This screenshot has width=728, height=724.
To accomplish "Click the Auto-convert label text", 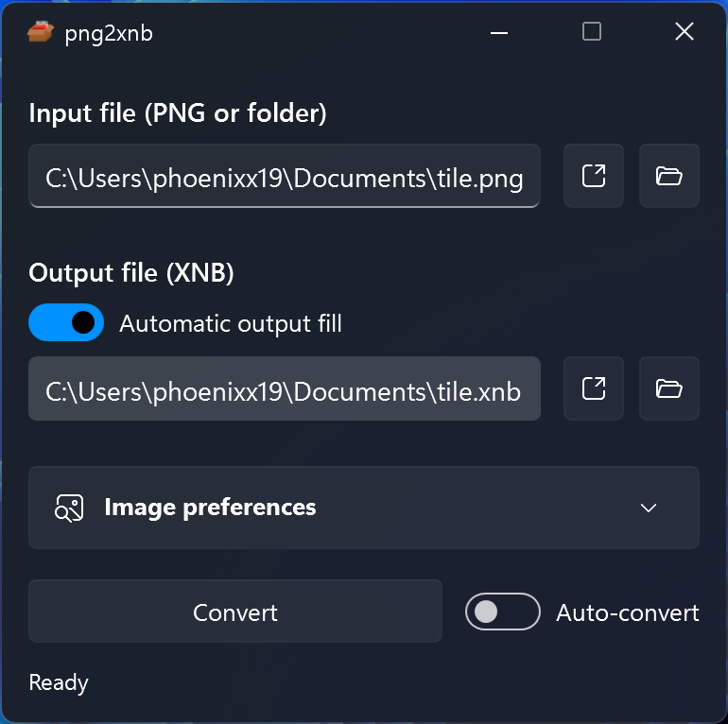I will tap(628, 612).
